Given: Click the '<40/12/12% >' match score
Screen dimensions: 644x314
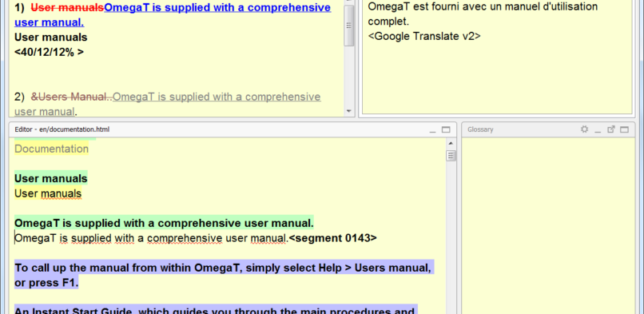Looking at the screenshot, I should coord(49,52).
